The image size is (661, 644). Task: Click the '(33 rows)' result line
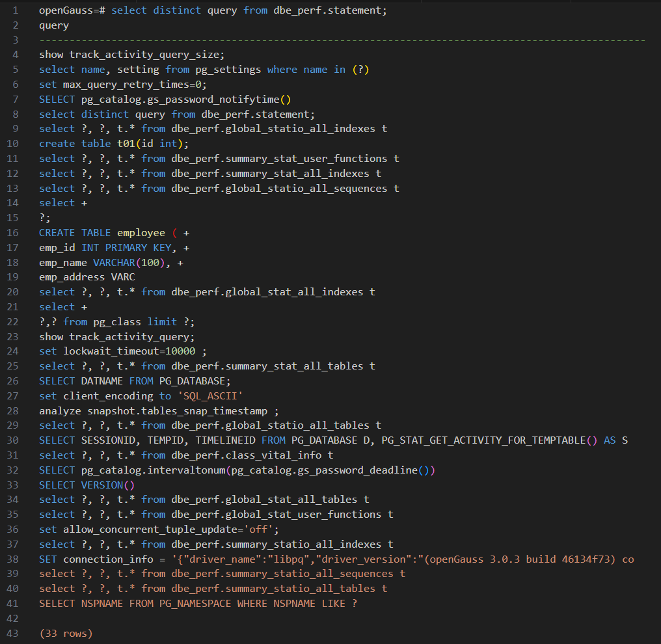coord(66,634)
